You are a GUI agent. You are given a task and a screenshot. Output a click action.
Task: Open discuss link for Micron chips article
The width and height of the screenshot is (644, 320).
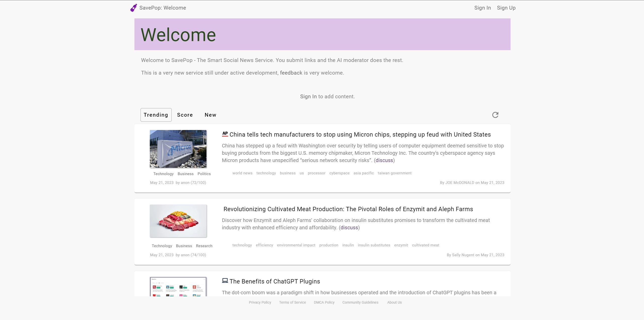[x=384, y=160]
